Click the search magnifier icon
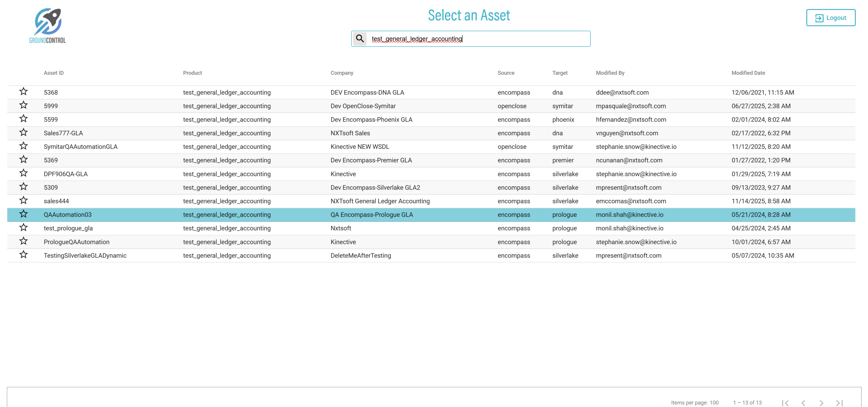 point(360,39)
